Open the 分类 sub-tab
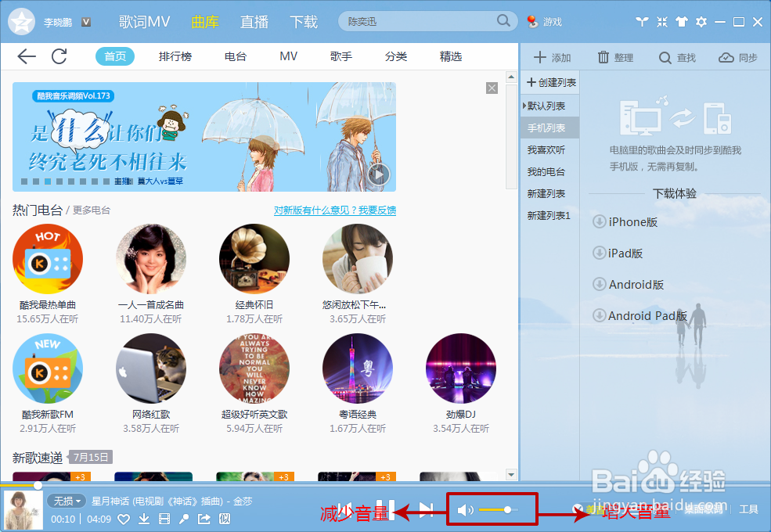The width and height of the screenshot is (771, 532). coord(396,56)
